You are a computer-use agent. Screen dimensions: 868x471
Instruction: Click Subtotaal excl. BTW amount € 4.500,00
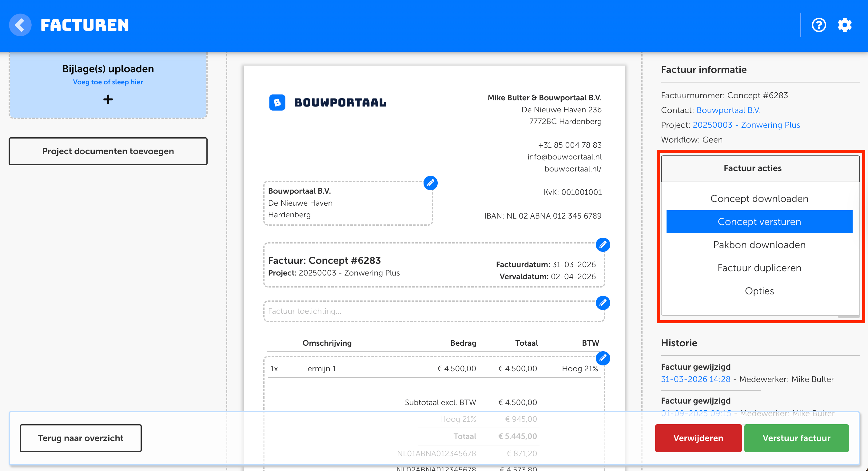(x=518, y=403)
